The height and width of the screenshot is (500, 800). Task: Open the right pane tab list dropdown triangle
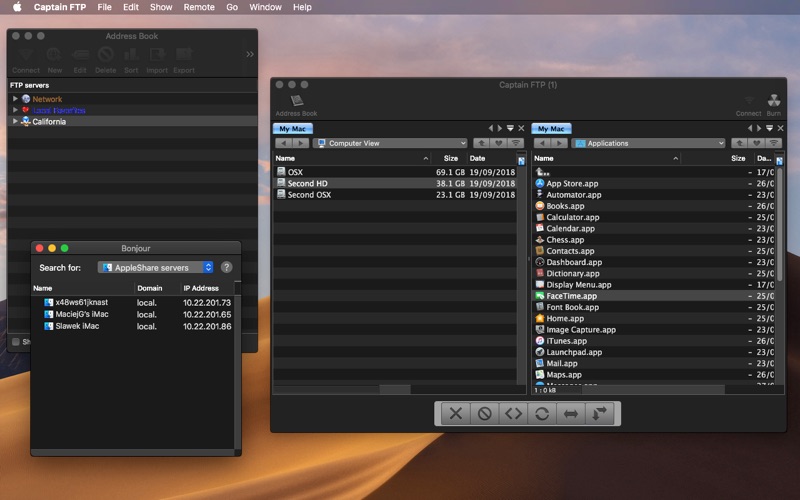(x=769, y=129)
